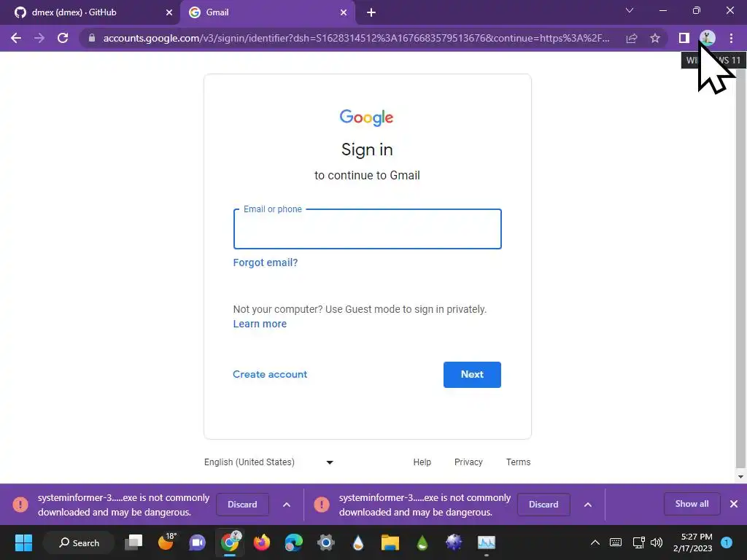
Task: Click the address bar URL
Action: click(x=356, y=38)
